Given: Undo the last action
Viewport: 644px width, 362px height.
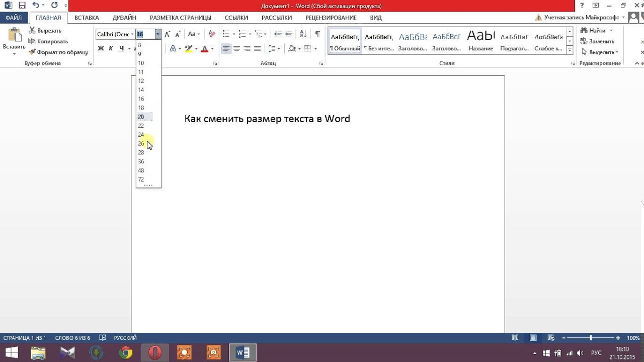Looking at the screenshot, I should point(36,6).
